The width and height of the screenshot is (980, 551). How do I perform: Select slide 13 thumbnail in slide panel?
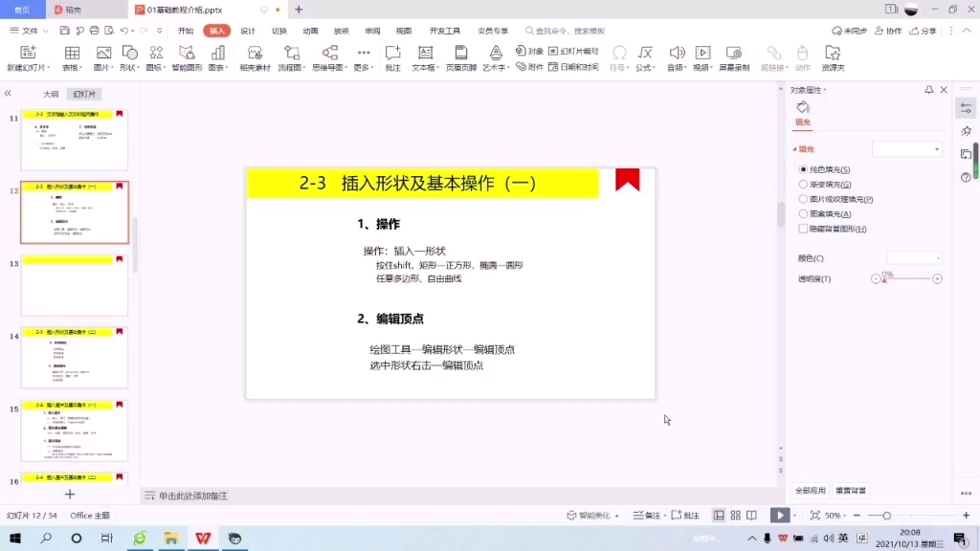click(74, 284)
